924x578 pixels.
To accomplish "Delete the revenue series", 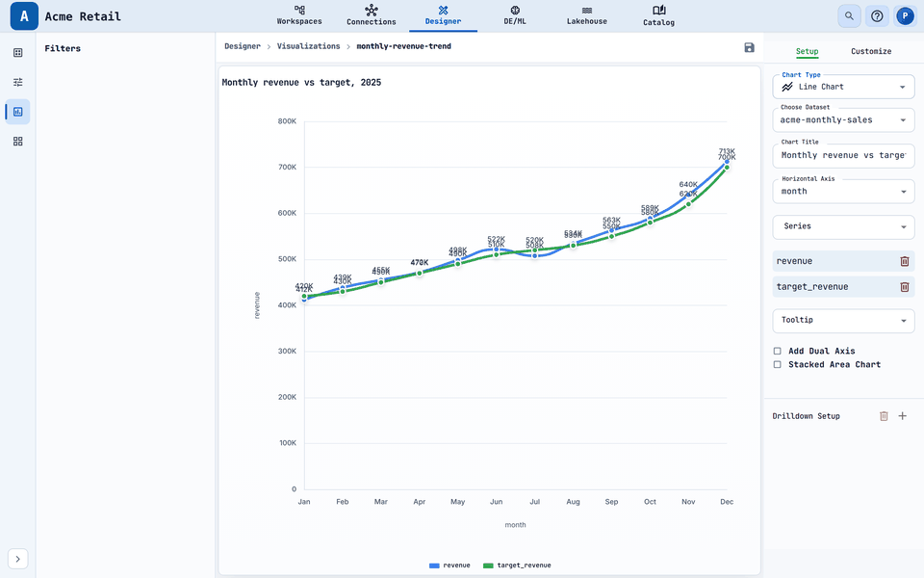I will click(905, 261).
